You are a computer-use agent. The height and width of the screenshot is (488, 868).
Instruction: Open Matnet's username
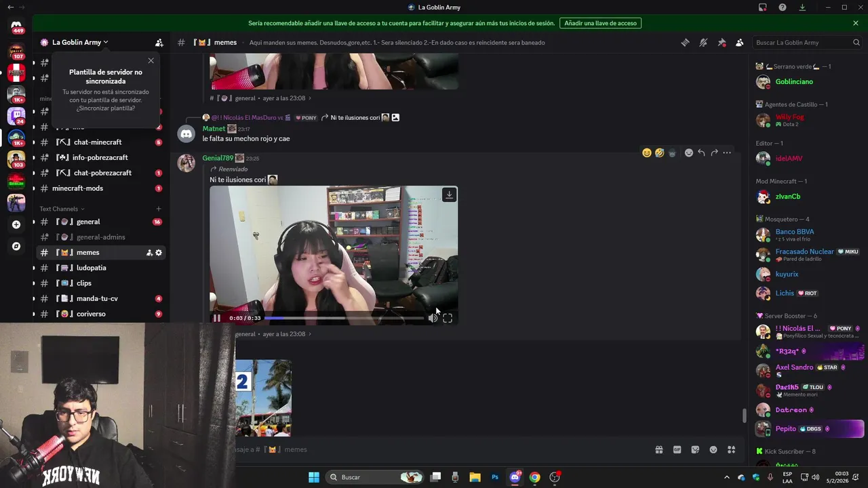tap(214, 129)
